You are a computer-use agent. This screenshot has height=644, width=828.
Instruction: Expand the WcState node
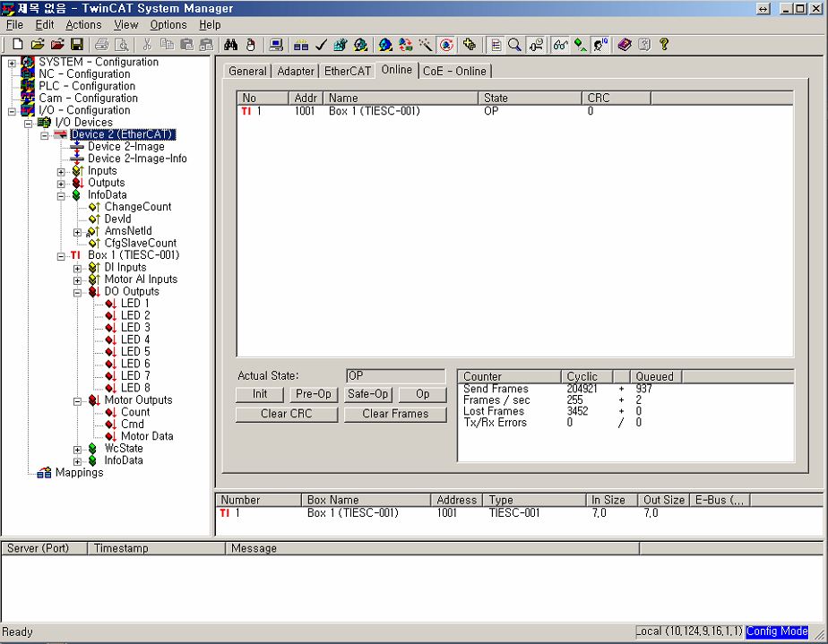click(78, 450)
